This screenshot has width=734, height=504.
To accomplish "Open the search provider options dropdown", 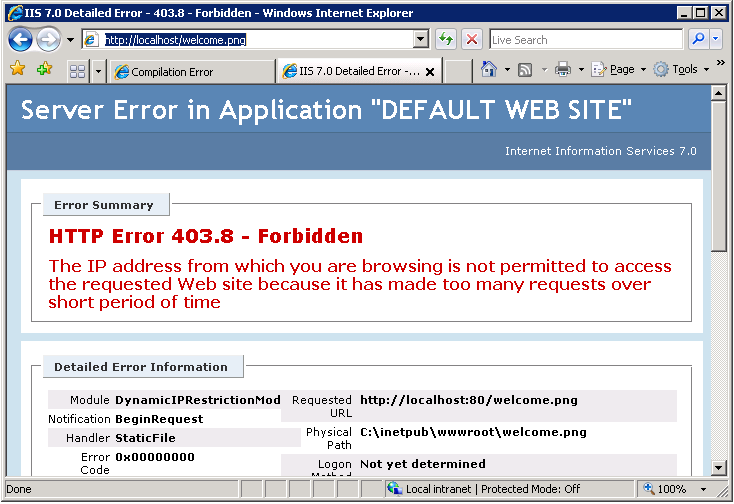I will [716, 40].
